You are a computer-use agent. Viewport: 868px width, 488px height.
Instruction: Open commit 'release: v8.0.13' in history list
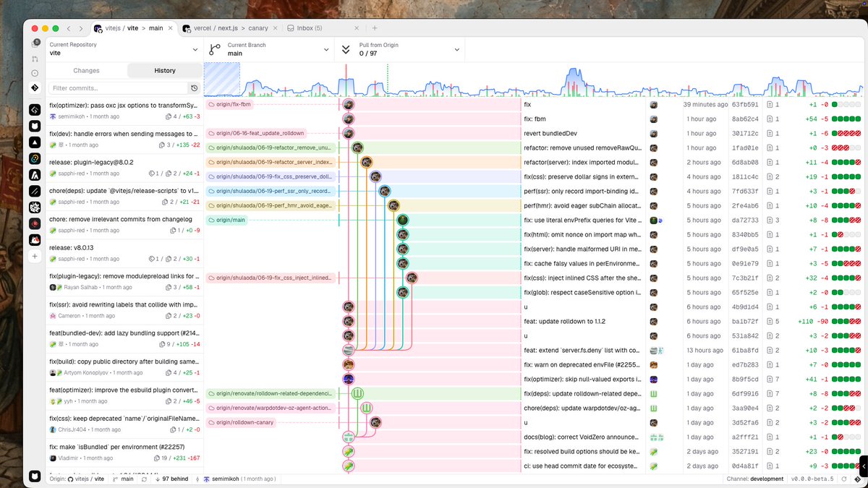(125, 253)
